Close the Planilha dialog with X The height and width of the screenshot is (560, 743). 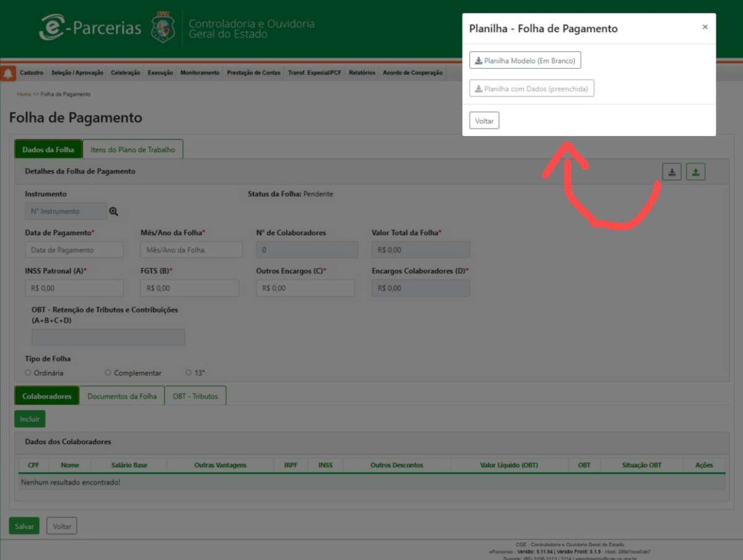tap(705, 27)
